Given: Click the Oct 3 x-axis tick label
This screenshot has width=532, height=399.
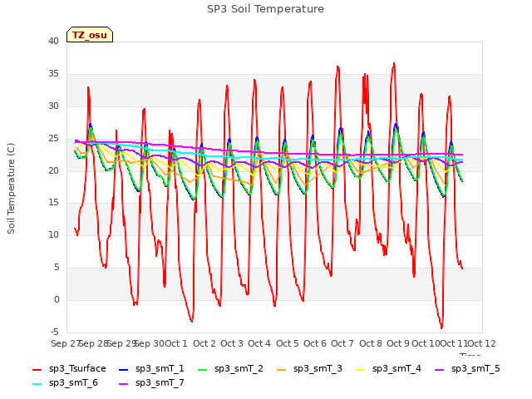Looking at the screenshot, I should [232, 343].
